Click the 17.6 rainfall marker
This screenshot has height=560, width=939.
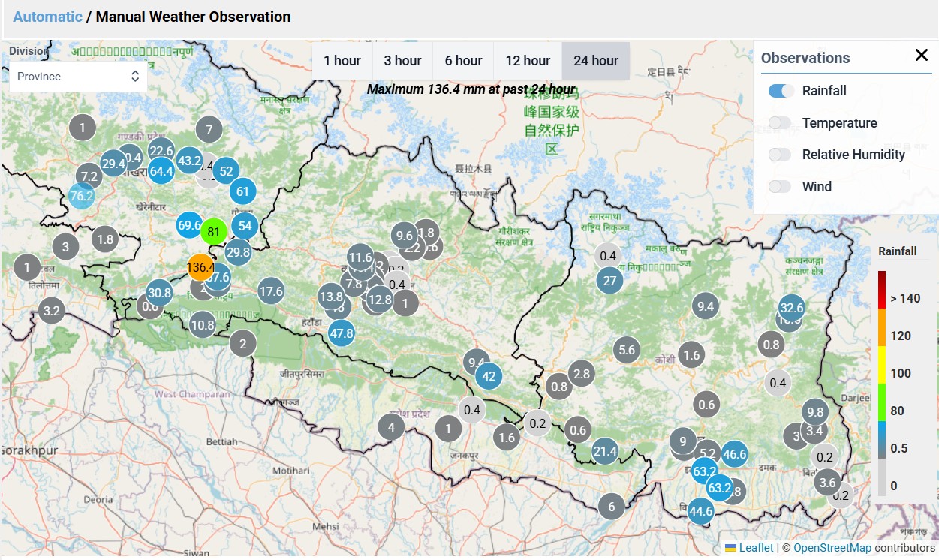click(x=270, y=291)
